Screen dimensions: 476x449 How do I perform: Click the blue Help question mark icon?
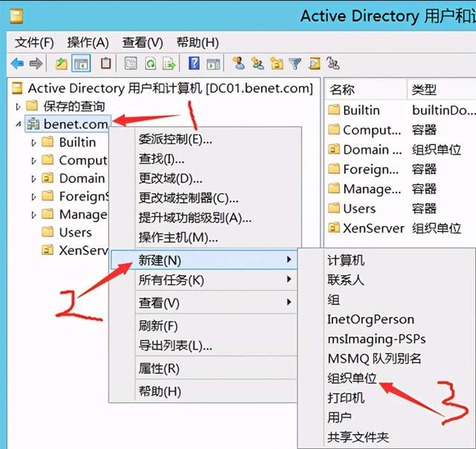[x=194, y=63]
